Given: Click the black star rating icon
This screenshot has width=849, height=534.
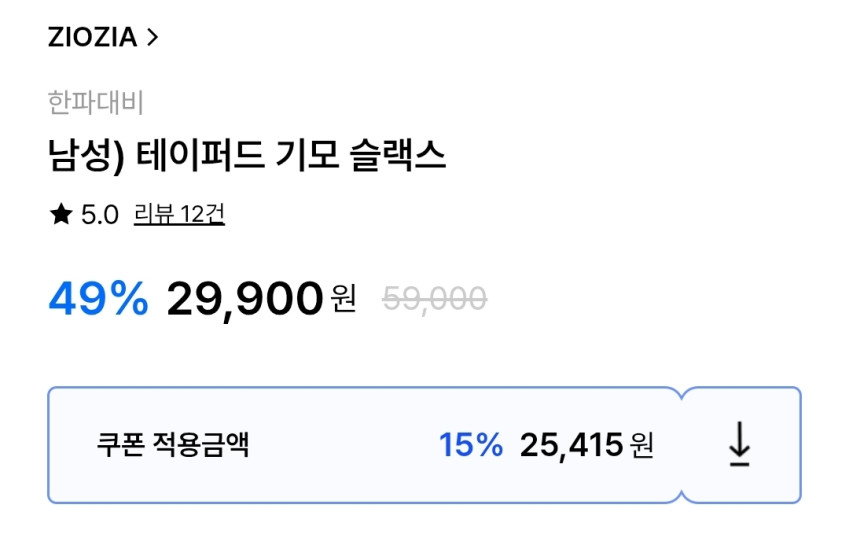Looking at the screenshot, I should pos(60,215).
